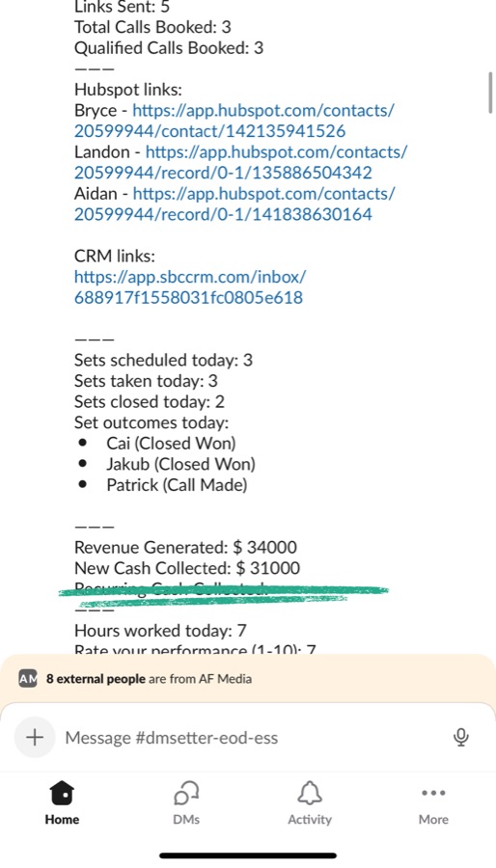Switch to the DMs tab label
The height and width of the screenshot is (868, 496).
pyautogui.click(x=186, y=819)
